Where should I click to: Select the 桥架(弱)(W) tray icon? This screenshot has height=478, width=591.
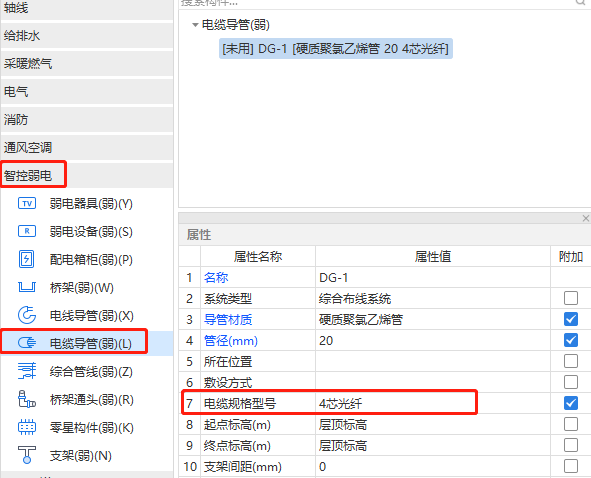pos(27,287)
